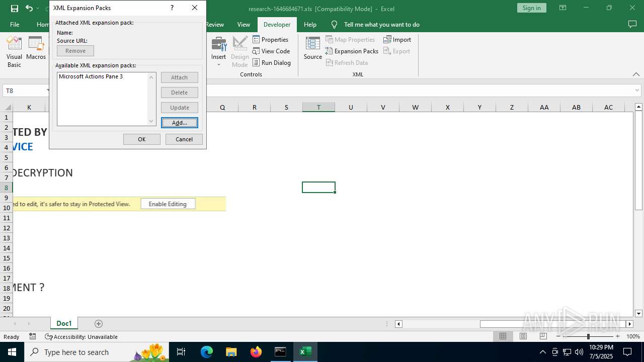Click the Windows search box
This screenshot has height=362, width=644.
96,352
